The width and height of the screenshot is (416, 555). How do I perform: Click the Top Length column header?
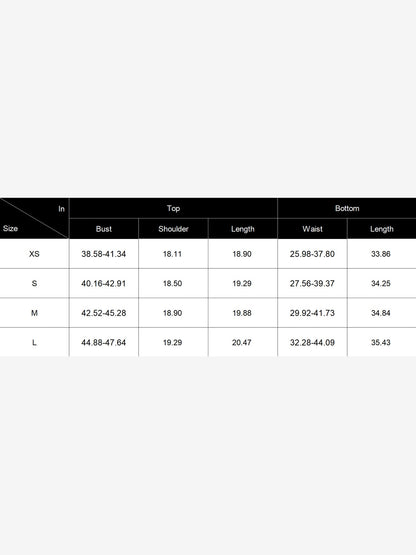point(243,229)
